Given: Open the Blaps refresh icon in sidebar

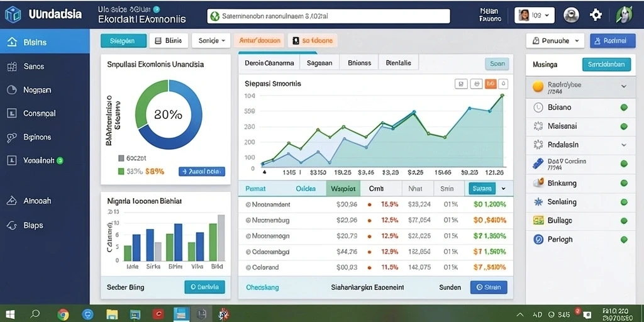Looking at the screenshot, I should pos(12,225).
